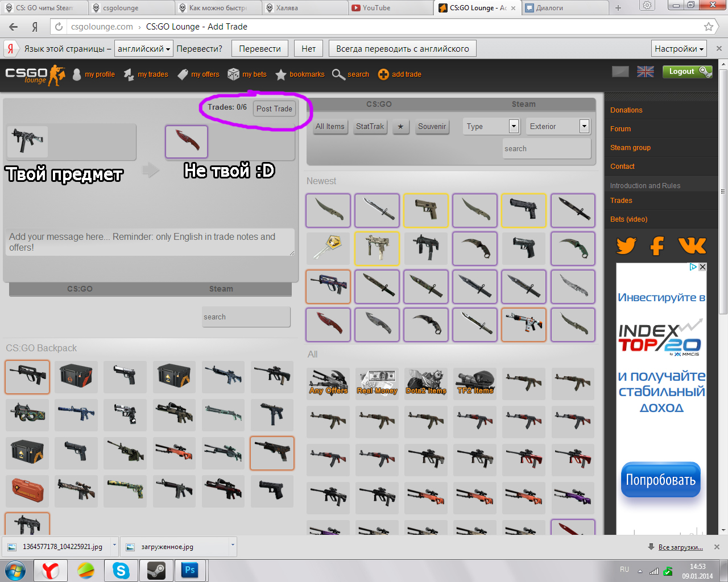This screenshot has width=728, height=582.
Task: Toggle the StatTrak filter
Action: tap(370, 126)
